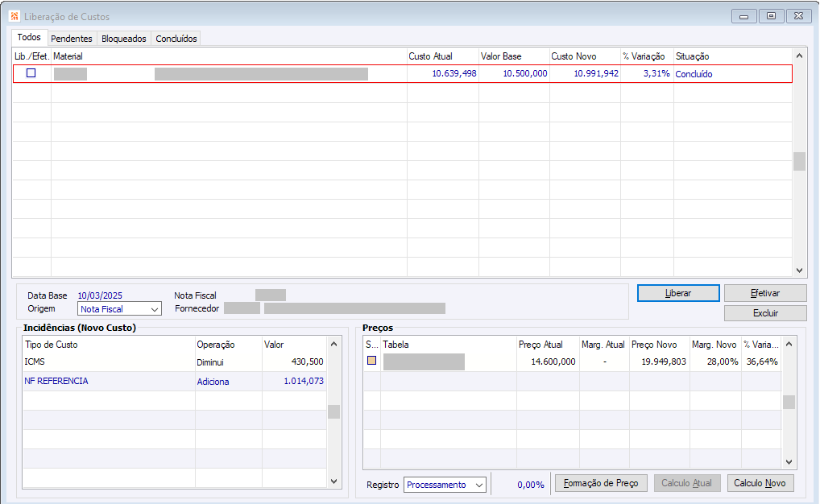Click the ICMS value 430,500
The width and height of the screenshot is (820, 504).
pyautogui.click(x=308, y=361)
